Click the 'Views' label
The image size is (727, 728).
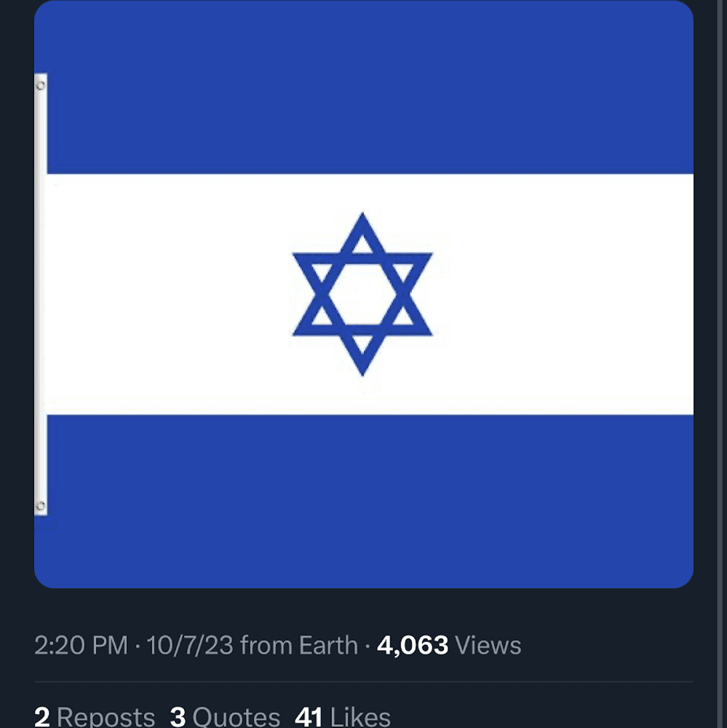click(x=488, y=645)
